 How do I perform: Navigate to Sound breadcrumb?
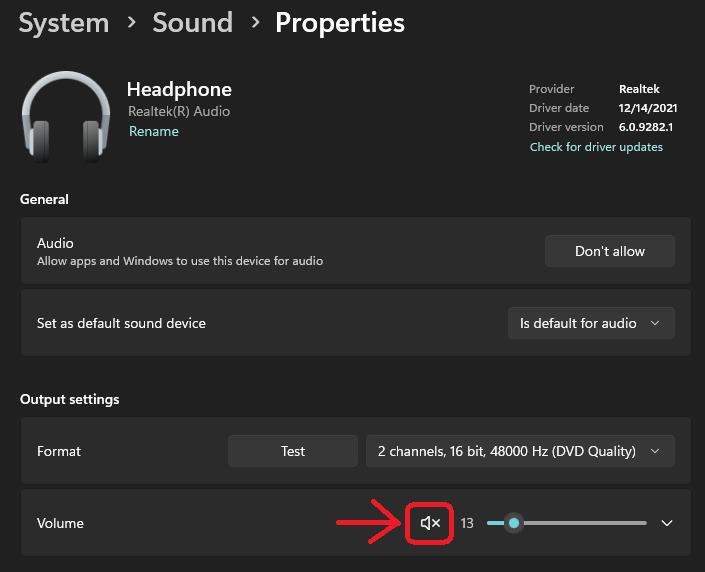click(x=192, y=22)
